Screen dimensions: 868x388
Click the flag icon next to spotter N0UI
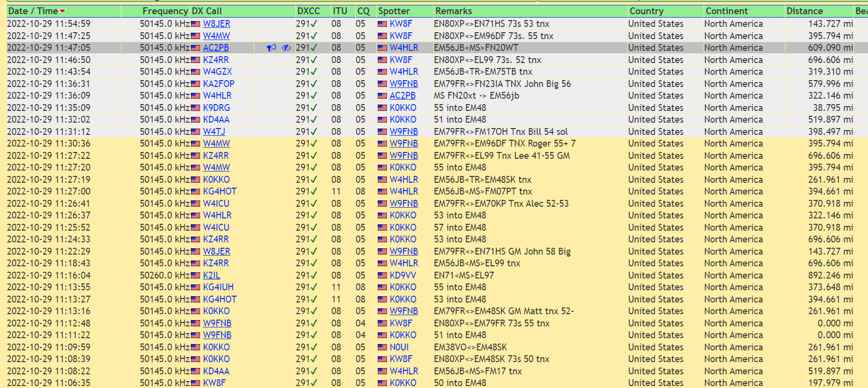(383, 347)
